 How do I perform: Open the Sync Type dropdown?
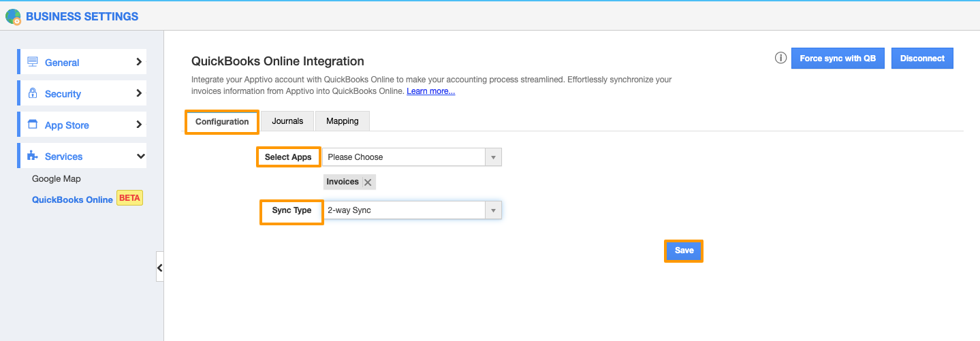pyautogui.click(x=411, y=210)
